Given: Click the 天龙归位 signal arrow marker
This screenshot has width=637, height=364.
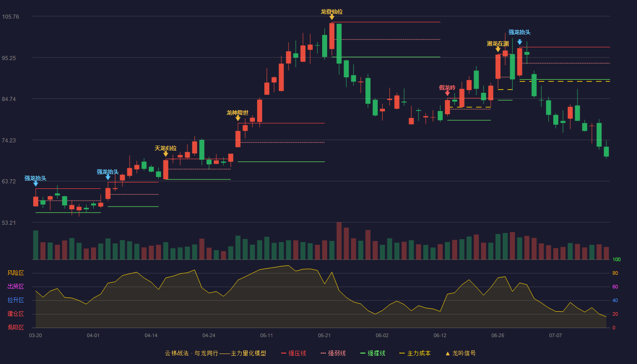Looking at the screenshot, I should coord(166,154).
